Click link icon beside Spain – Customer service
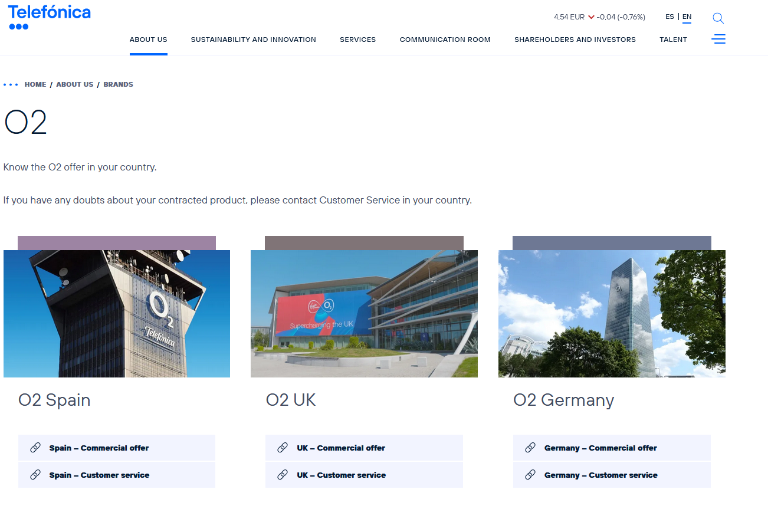Viewport: 768px width, 532px height. 35,475
